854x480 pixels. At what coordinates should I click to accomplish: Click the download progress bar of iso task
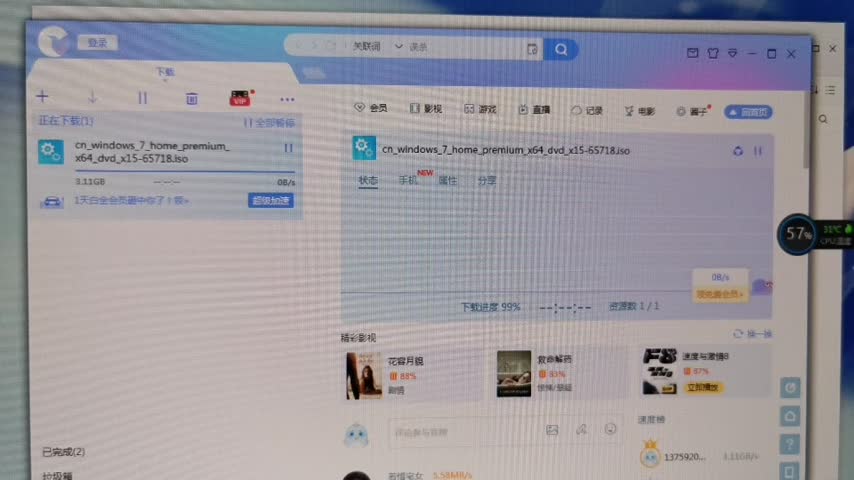(x=185, y=172)
